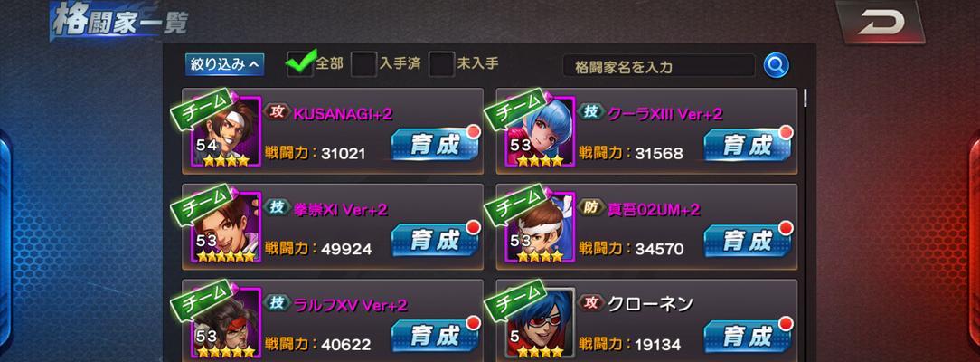Check the 未入手 filter checkbox

click(x=441, y=64)
